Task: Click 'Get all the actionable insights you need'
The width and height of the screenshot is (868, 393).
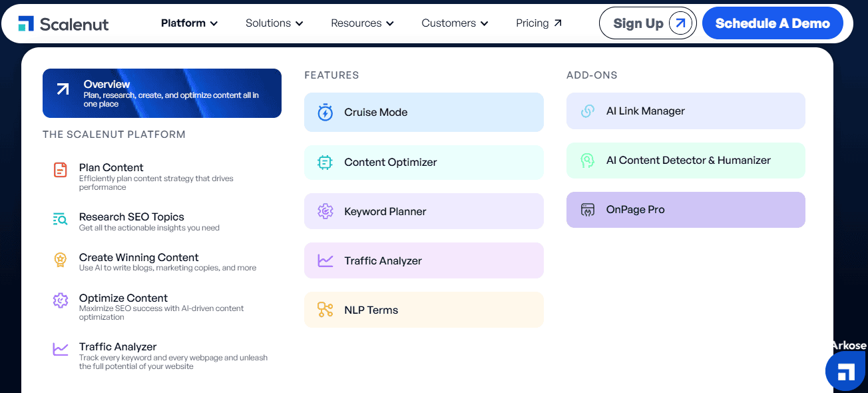Action: [149, 228]
